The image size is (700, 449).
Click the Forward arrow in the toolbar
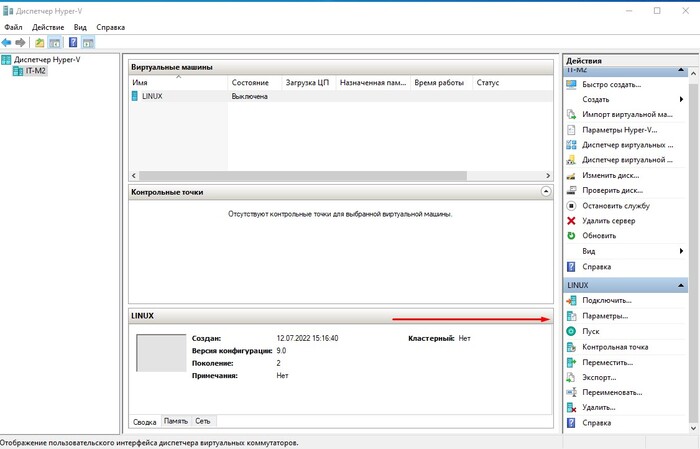20,43
